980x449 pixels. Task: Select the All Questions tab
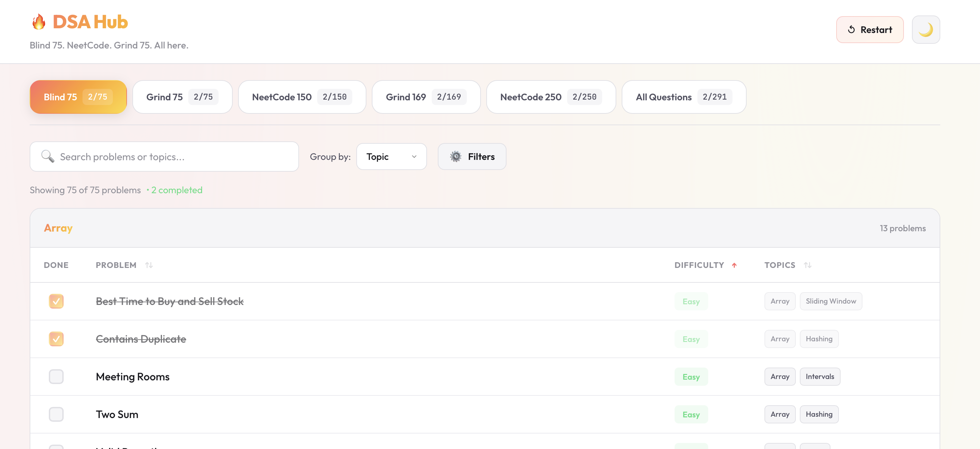click(683, 97)
